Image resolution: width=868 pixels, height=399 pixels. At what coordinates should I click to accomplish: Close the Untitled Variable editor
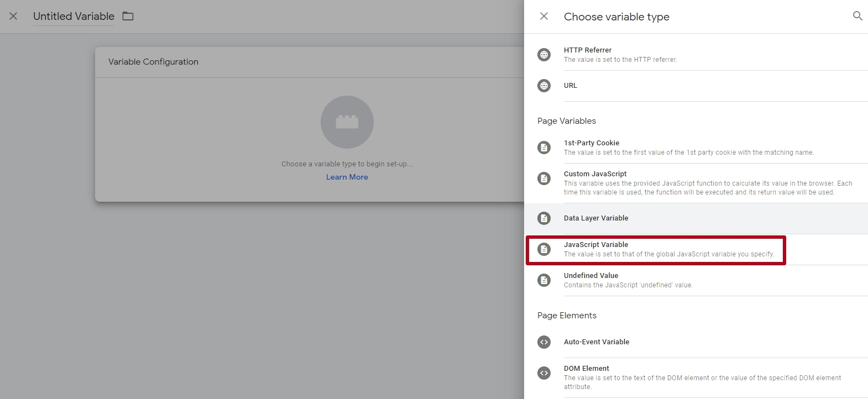click(13, 16)
